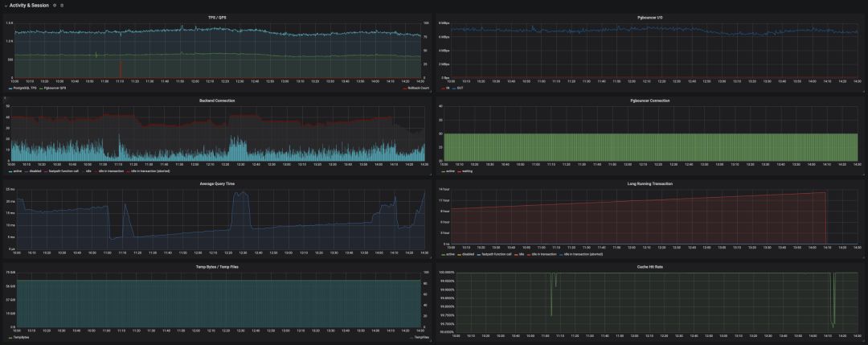868x345 pixels.
Task: Click the OUT legend color line
Action: [456, 88]
